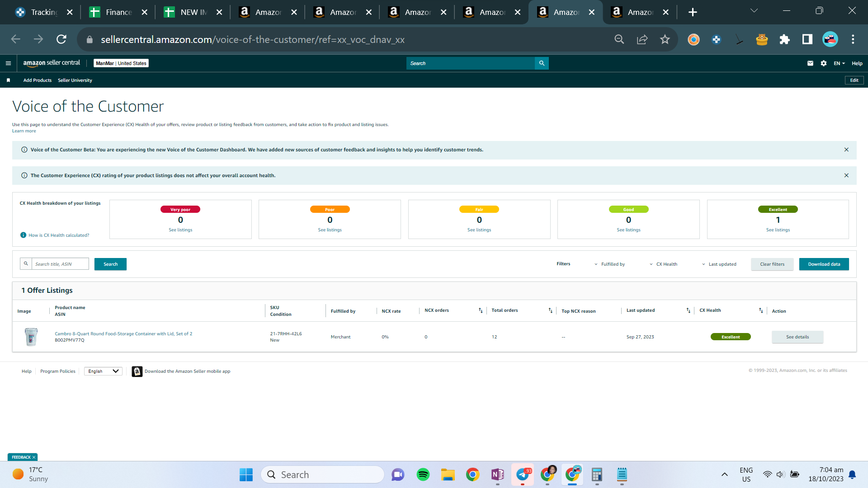This screenshot has height=488, width=868.
Task: Sort by CX Health column arrows
Action: [761, 310]
